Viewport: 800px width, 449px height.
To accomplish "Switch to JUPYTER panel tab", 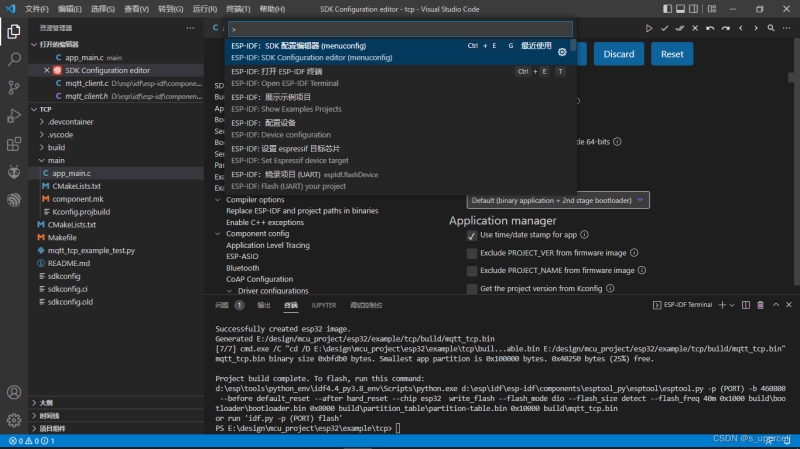I will click(x=323, y=305).
